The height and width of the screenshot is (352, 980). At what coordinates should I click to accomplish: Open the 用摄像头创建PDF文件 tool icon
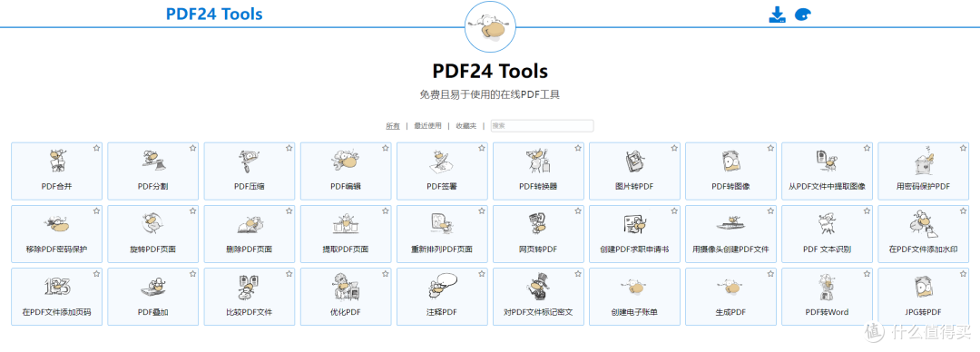pyautogui.click(x=730, y=224)
